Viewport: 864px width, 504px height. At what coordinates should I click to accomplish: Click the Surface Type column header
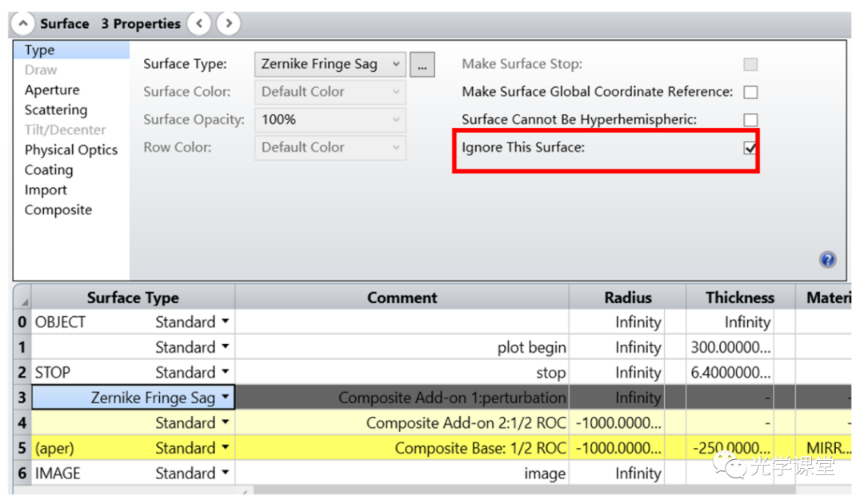[x=133, y=298]
